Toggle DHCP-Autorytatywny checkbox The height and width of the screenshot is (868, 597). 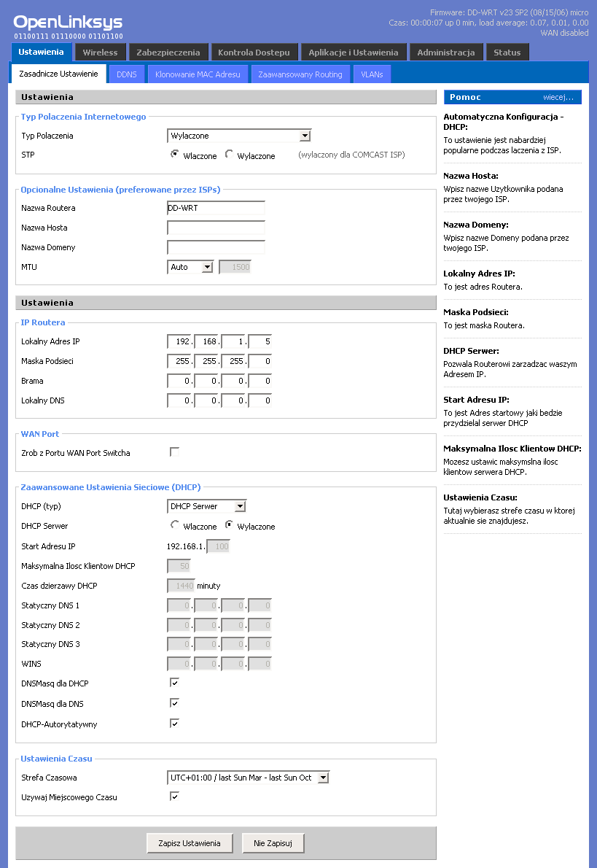pos(174,723)
